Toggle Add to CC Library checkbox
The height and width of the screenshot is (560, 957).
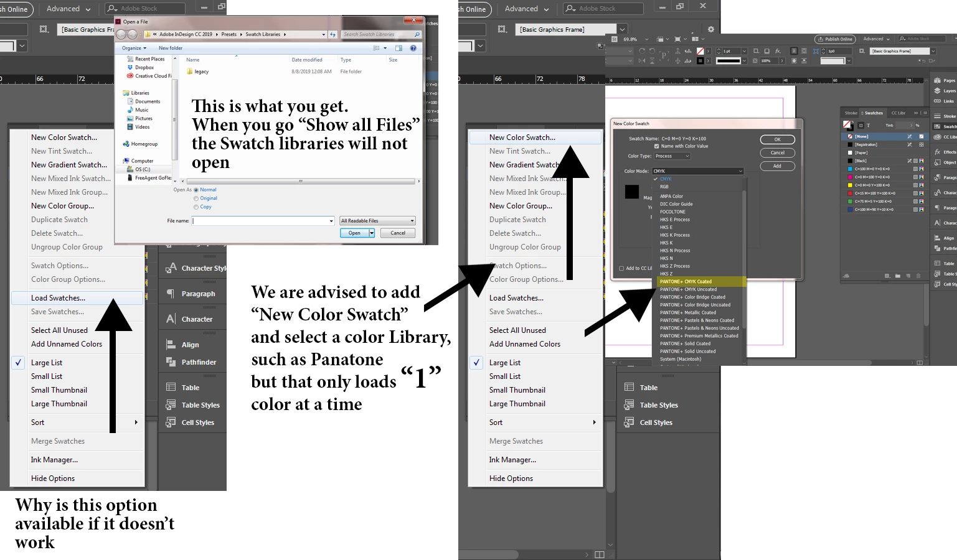621,268
